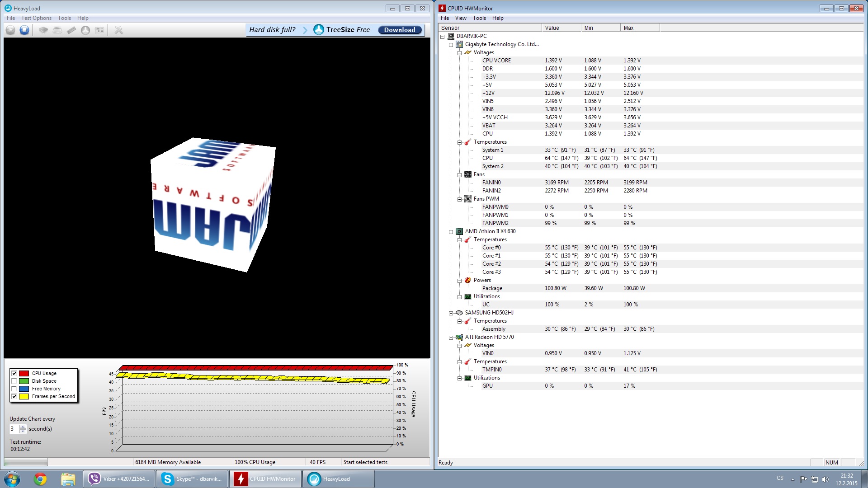Toggle the stress CPU chip icon
Image resolution: width=868 pixels, height=488 pixels.
[x=43, y=30]
